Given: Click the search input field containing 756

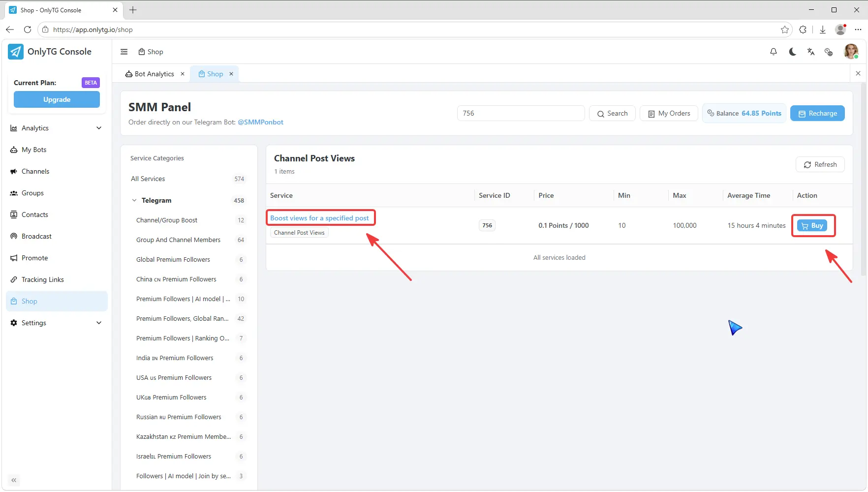Looking at the screenshot, I should [521, 113].
